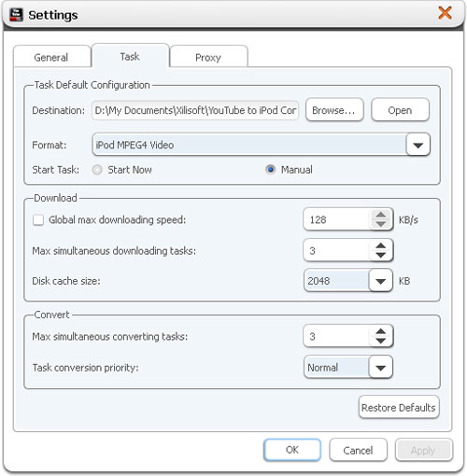This screenshot has height=476, width=467.
Task: Decrease max simultaneous converting tasks
Action: coord(381,342)
